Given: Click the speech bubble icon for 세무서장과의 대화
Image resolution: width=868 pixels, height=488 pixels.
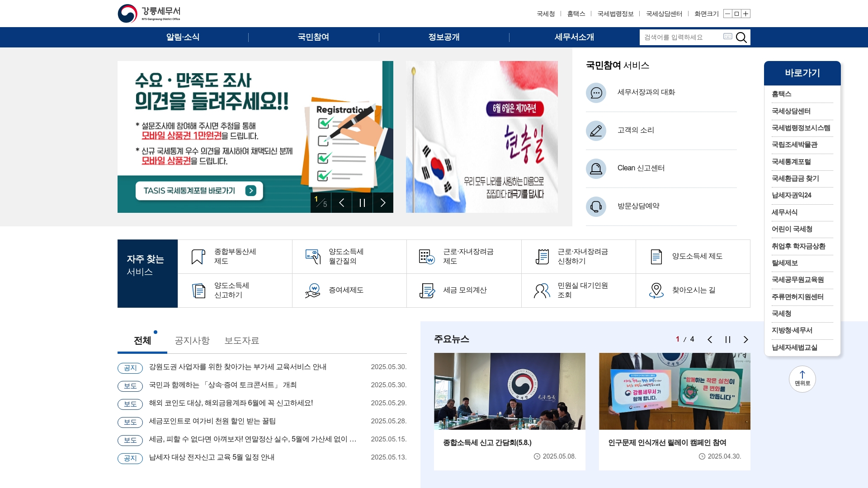Looking at the screenshot, I should [596, 93].
